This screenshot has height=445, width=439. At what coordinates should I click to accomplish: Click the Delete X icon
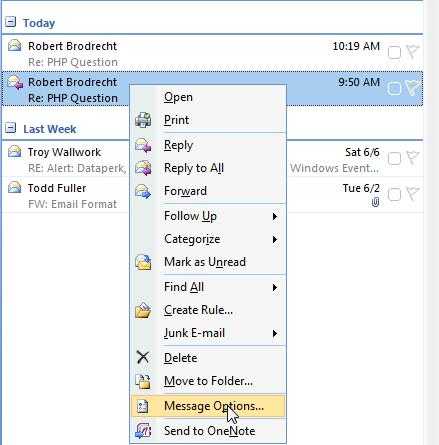[143, 358]
